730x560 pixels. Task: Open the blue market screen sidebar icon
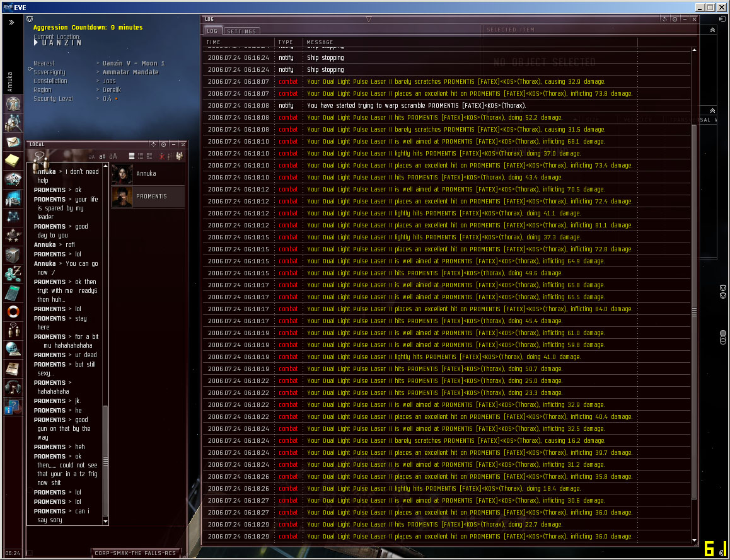click(x=13, y=198)
